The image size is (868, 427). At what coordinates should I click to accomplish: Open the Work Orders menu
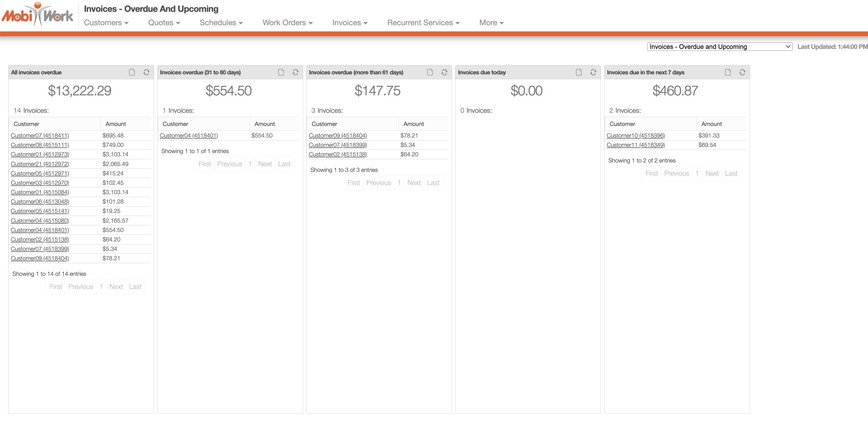click(288, 23)
